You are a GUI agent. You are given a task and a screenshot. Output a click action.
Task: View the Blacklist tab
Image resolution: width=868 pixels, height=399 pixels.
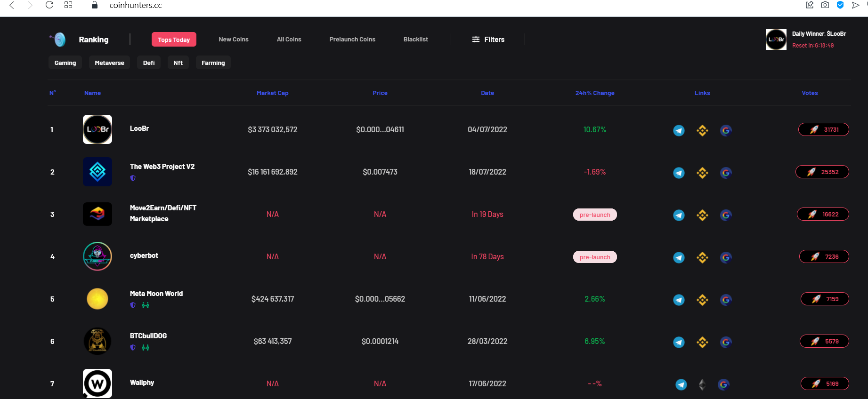[x=416, y=40]
